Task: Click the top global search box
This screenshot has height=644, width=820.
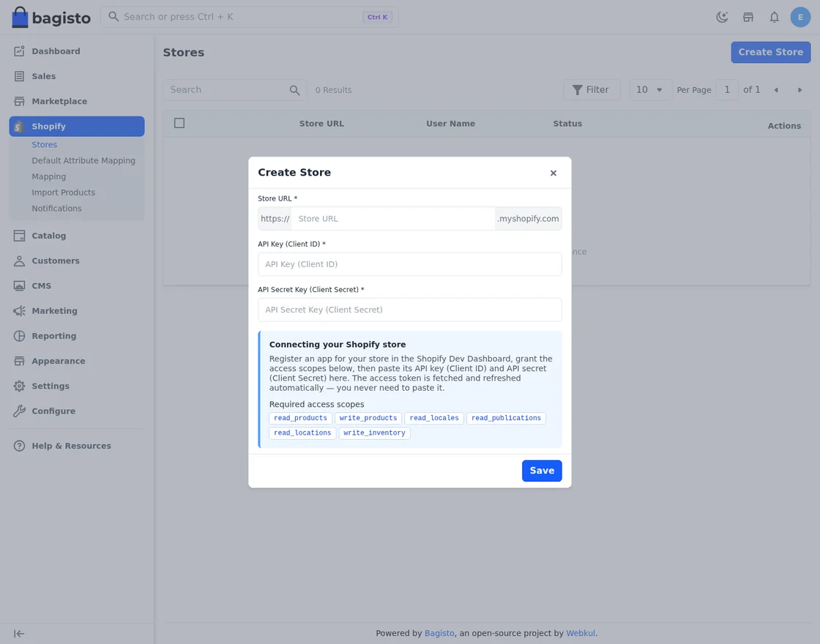Action: [250, 17]
